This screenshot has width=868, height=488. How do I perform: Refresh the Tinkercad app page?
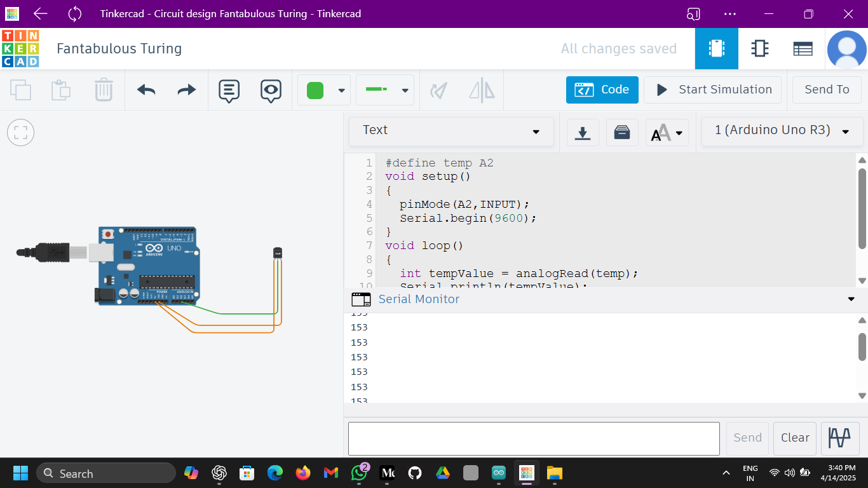[x=74, y=13]
